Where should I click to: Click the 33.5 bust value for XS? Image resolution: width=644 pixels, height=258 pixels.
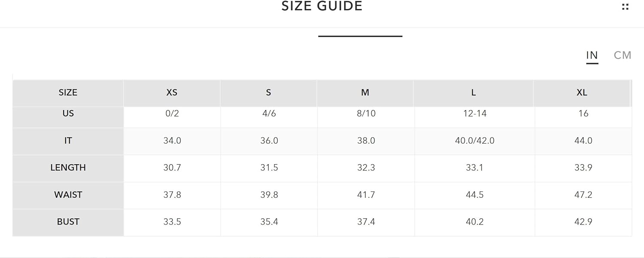point(172,222)
